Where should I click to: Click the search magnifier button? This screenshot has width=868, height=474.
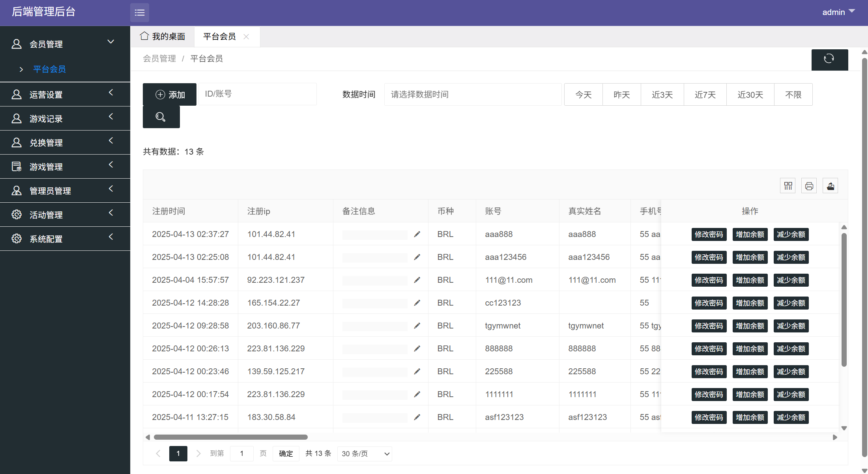point(161,117)
